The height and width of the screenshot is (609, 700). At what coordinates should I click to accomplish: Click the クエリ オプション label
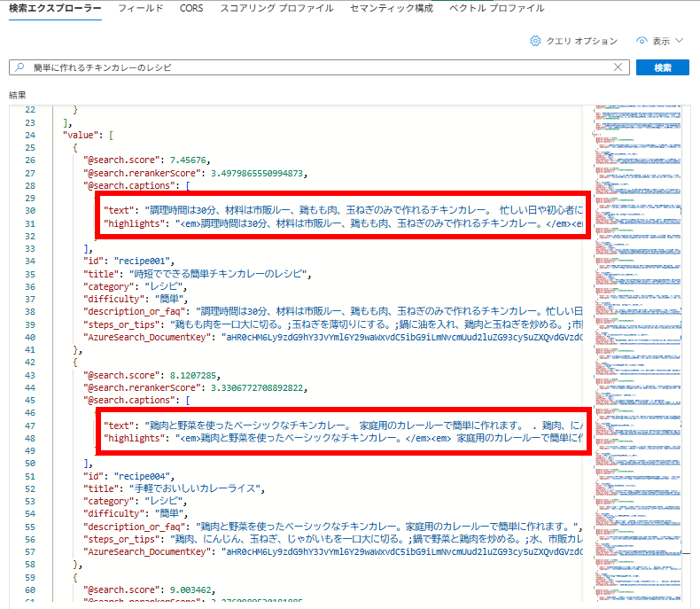point(581,41)
